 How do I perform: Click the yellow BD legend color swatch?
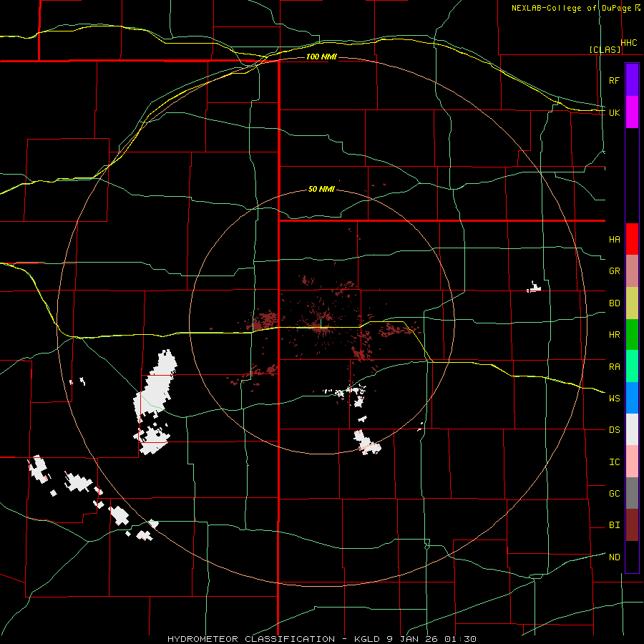(632, 303)
